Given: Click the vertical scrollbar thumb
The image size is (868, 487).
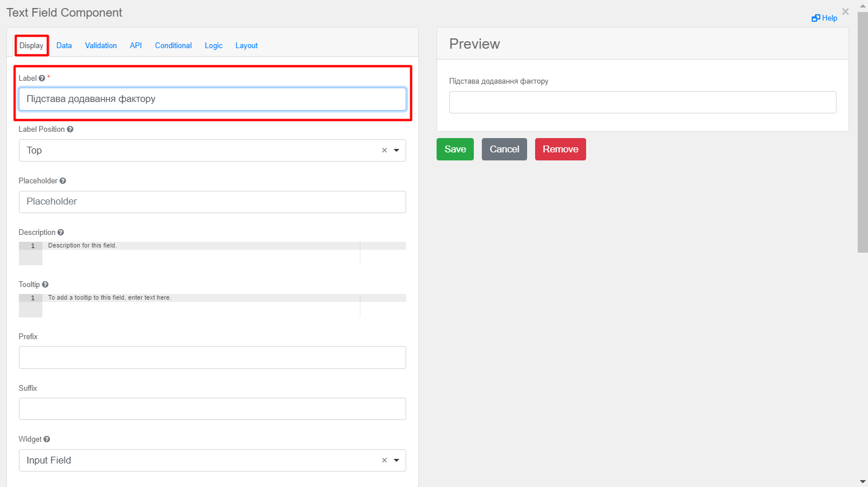Looking at the screenshot, I should (x=863, y=132).
